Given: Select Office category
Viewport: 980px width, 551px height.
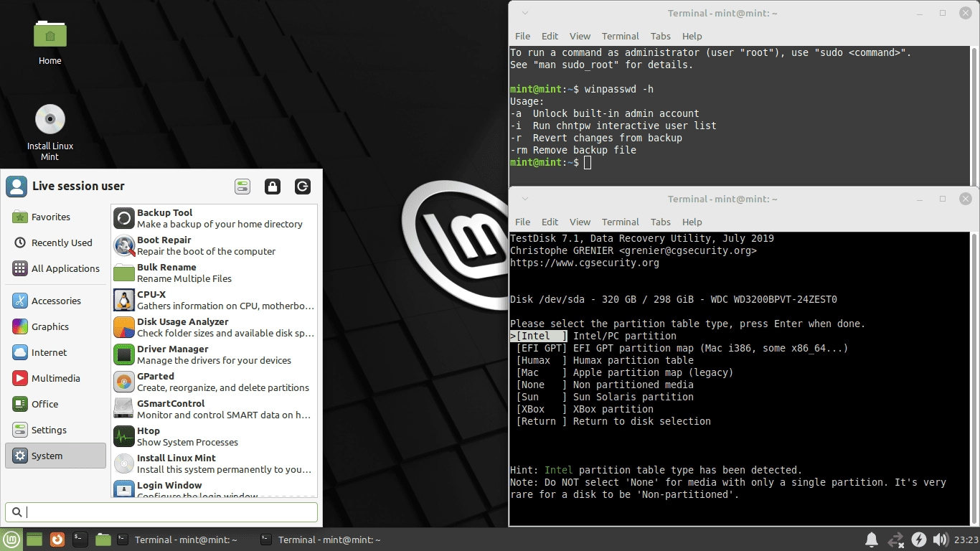Looking at the screenshot, I should 56,404.
